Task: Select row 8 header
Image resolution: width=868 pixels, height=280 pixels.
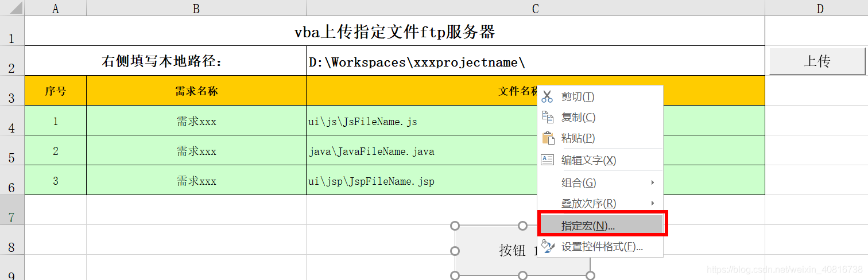Action: pyautogui.click(x=12, y=240)
